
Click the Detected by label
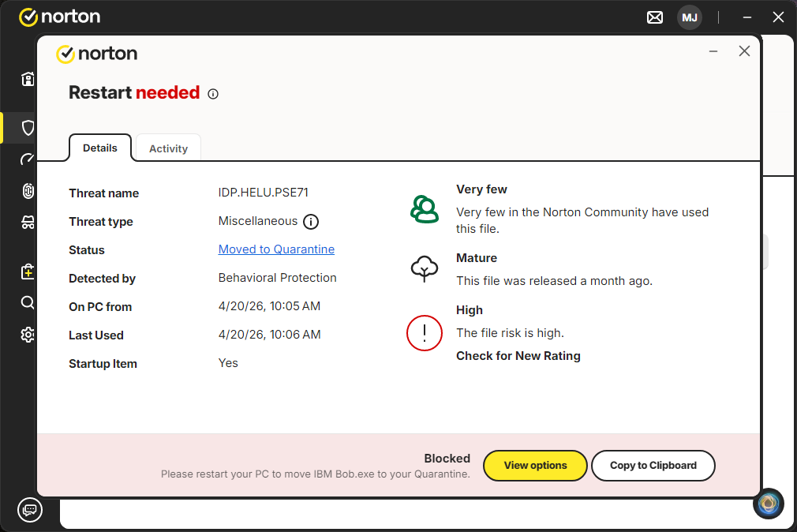pyautogui.click(x=102, y=279)
